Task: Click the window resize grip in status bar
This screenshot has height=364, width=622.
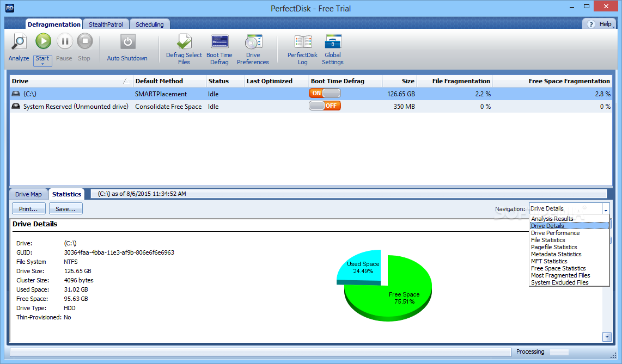Action: coord(613,355)
